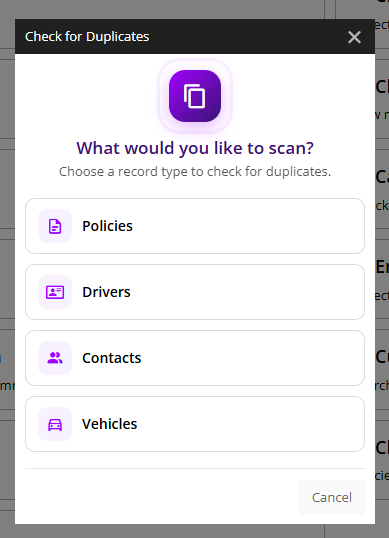389x538 pixels.
Task: Click the Check for Duplicates title text
Action: tap(87, 37)
